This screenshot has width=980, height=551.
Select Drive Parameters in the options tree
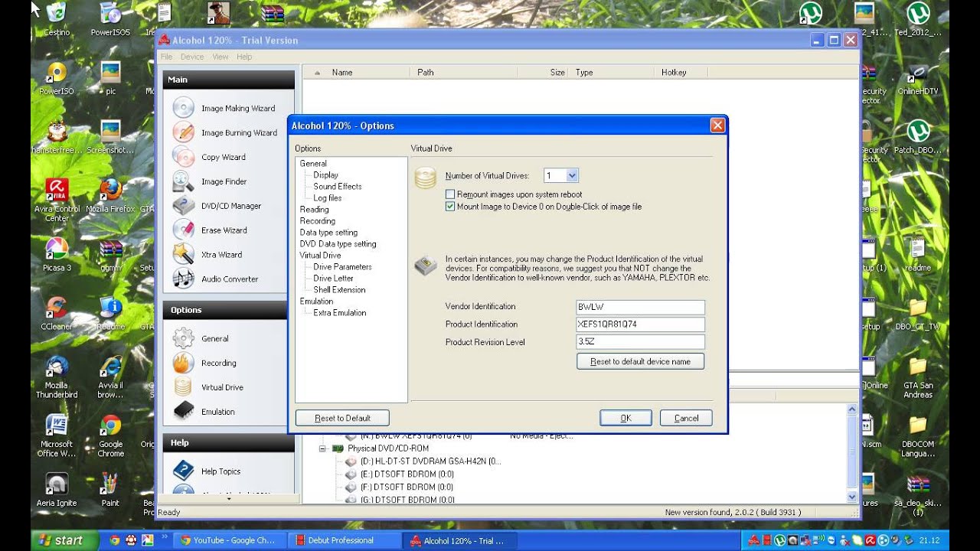click(x=342, y=266)
